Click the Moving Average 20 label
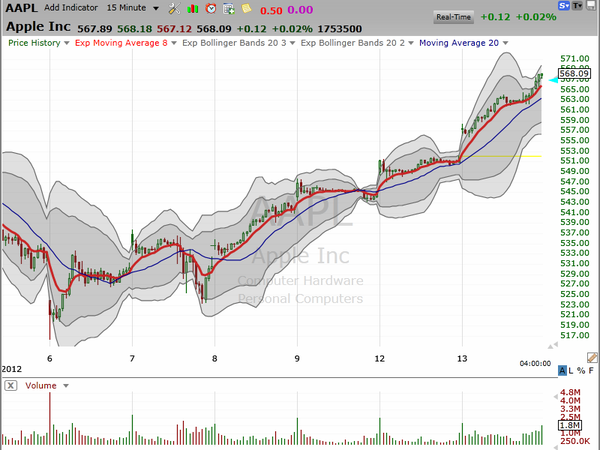This screenshot has height=450, width=600. click(459, 43)
